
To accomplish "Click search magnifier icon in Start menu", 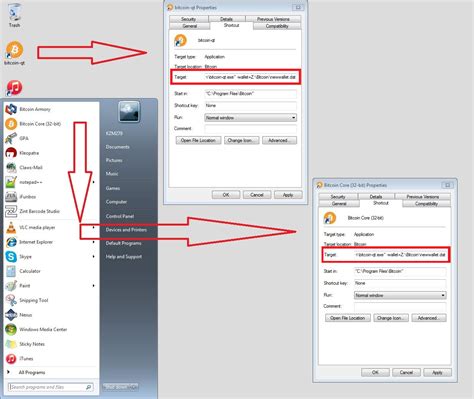I will (x=89, y=387).
